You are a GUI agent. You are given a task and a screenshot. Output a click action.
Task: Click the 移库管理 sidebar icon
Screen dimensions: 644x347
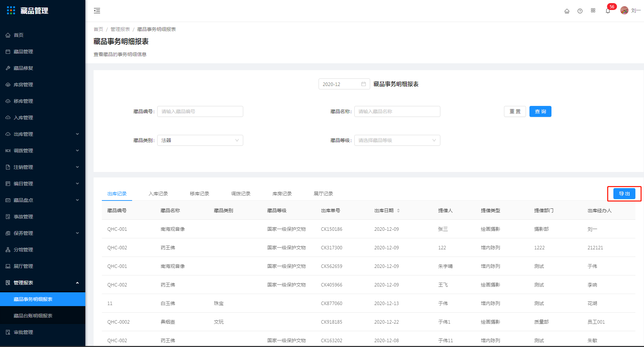(8, 101)
